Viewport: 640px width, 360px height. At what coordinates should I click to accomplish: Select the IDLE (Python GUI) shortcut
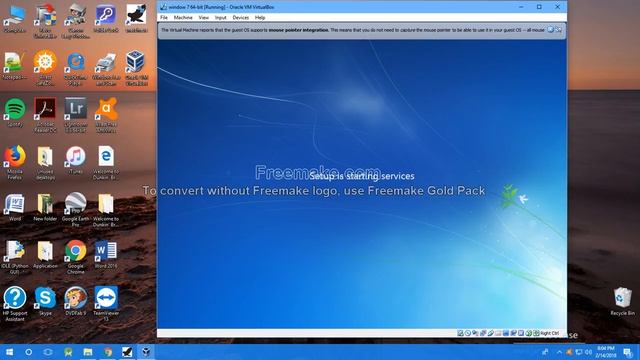pos(15,257)
